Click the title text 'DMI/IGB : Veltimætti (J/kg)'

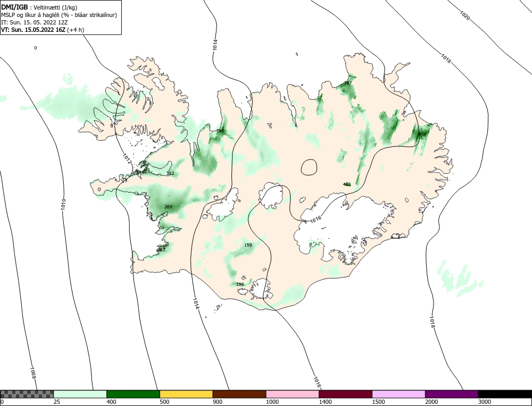(40, 7)
